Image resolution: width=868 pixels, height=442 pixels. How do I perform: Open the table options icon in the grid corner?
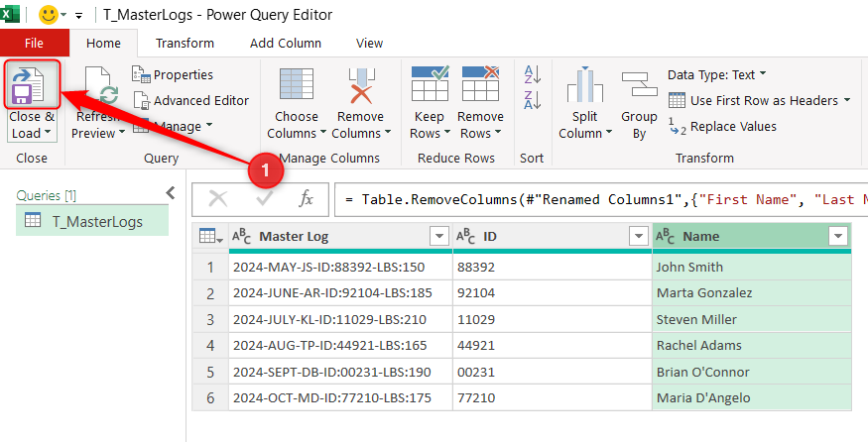coord(210,237)
